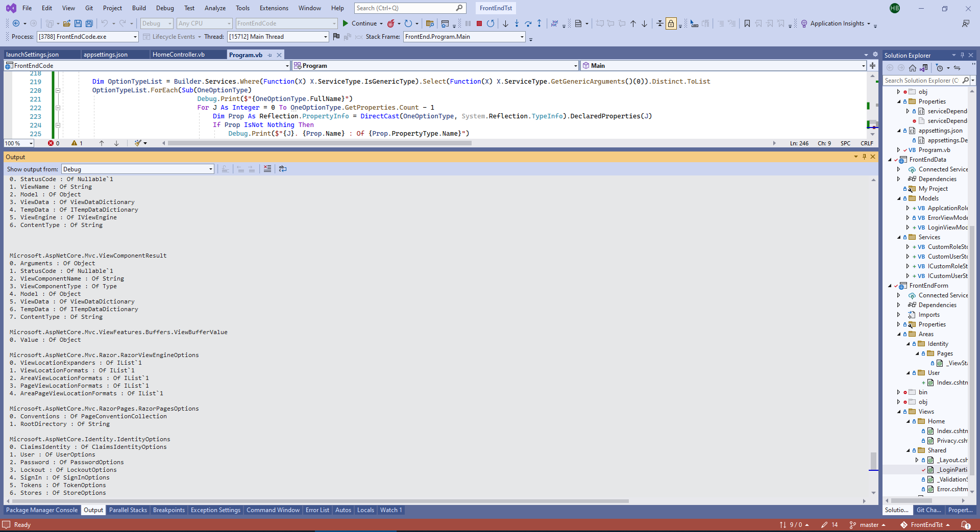Click the Save icon in the toolbar
The width and height of the screenshot is (980, 532).
coord(78,23)
